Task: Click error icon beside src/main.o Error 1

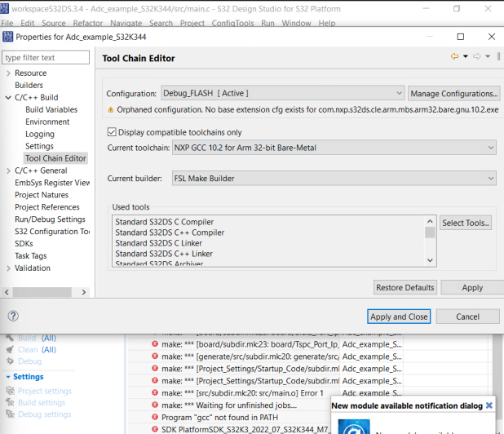Action: (155, 392)
